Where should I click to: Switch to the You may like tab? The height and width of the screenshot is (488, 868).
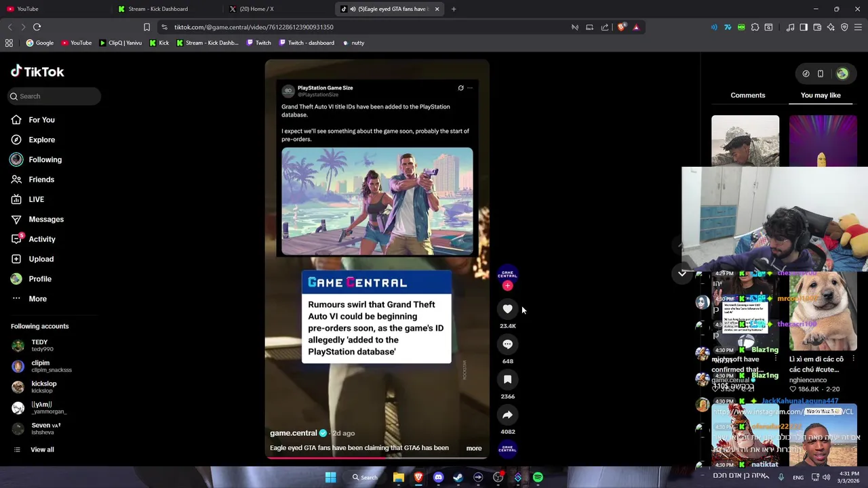pos(821,96)
